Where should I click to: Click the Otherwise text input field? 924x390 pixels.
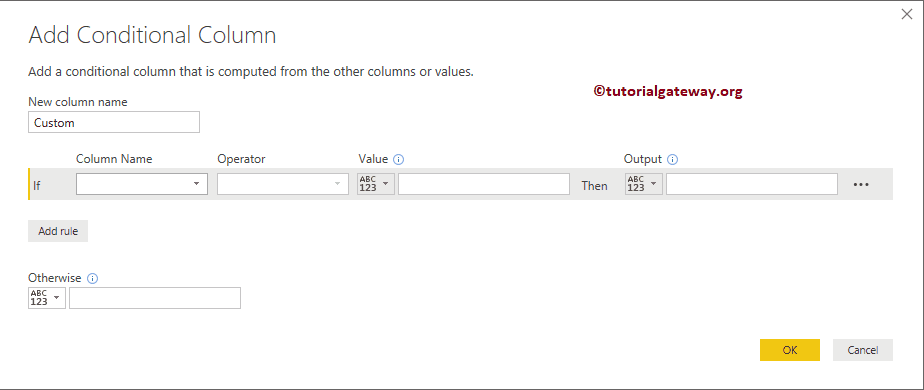pos(155,298)
